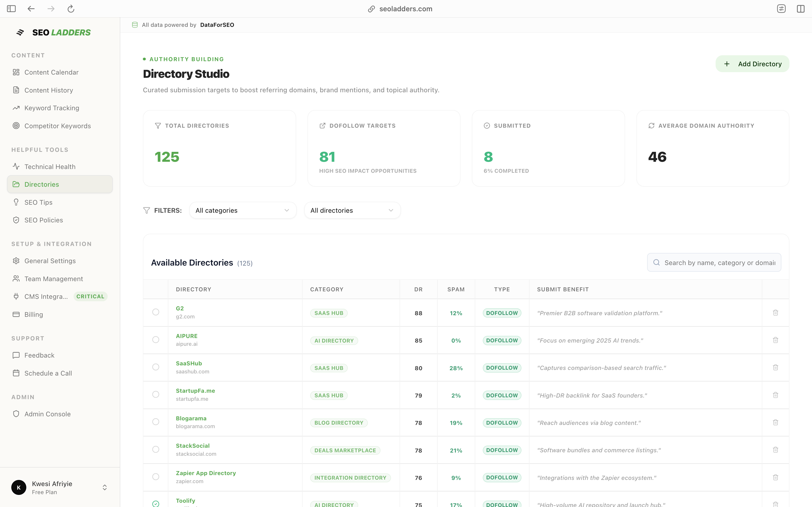
Task: Expand the All directories filter
Action: [x=352, y=210]
